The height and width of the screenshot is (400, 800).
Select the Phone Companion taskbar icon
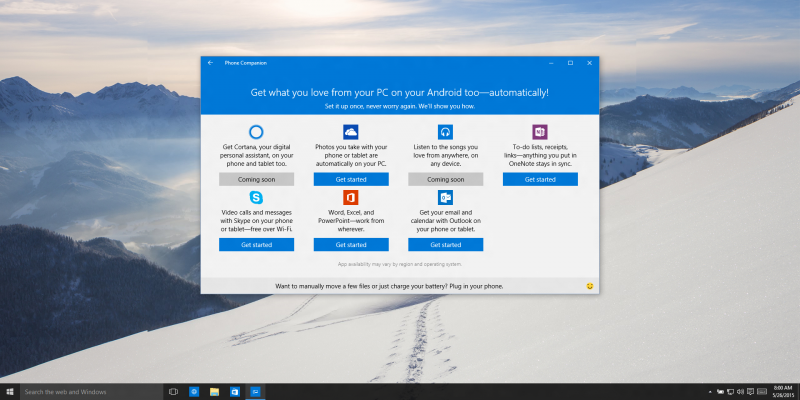[x=255, y=392]
